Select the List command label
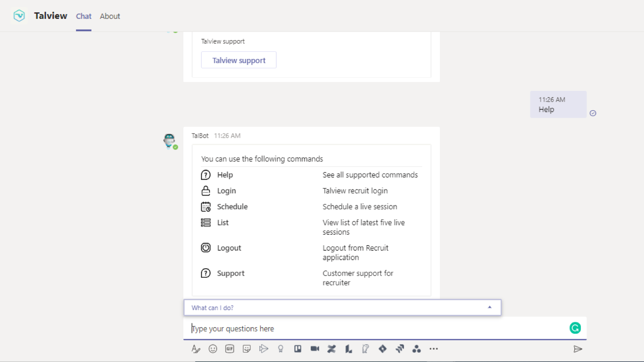The image size is (644, 362). point(223,222)
